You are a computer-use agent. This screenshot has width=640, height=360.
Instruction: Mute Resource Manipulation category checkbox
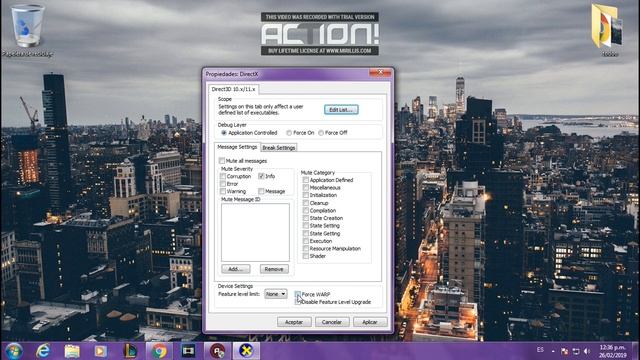click(x=305, y=248)
